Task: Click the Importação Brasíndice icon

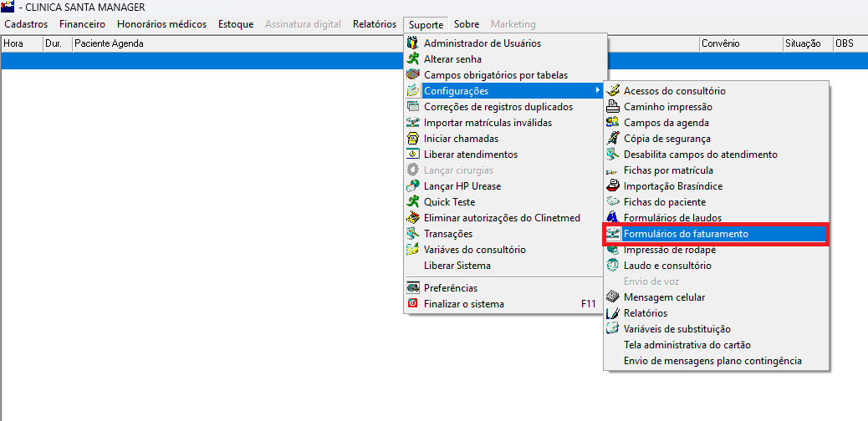Action: pyautogui.click(x=613, y=186)
